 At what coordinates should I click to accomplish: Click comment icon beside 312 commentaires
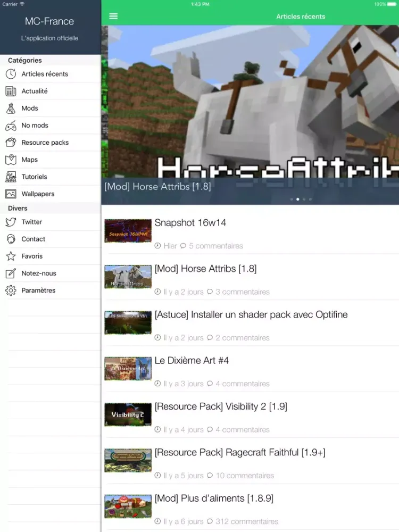click(x=210, y=521)
